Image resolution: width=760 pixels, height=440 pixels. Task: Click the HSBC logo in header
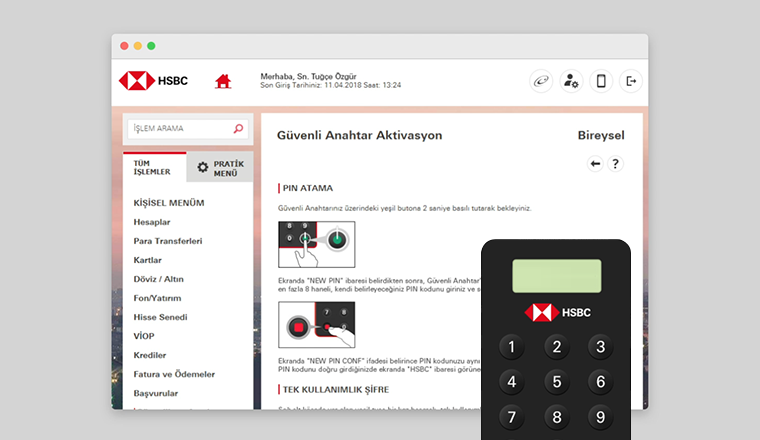coord(153,81)
